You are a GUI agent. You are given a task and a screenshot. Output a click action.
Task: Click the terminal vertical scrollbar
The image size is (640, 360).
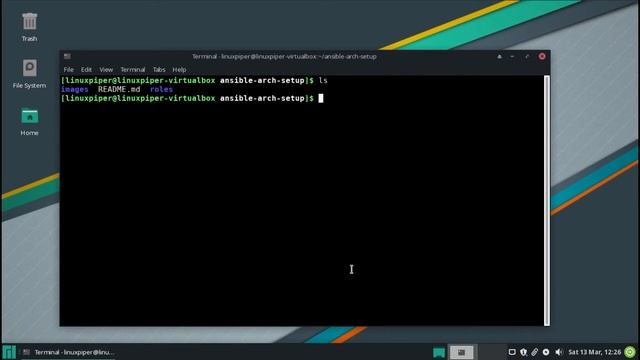[547, 200]
